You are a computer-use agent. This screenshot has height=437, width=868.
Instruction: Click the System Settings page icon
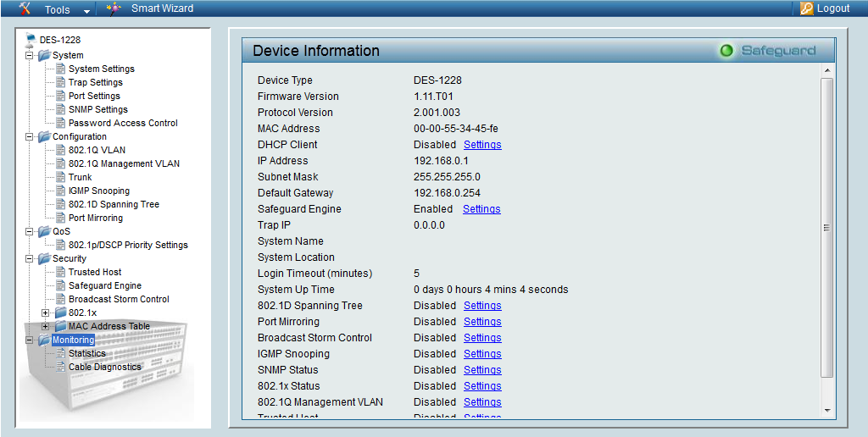(60, 69)
